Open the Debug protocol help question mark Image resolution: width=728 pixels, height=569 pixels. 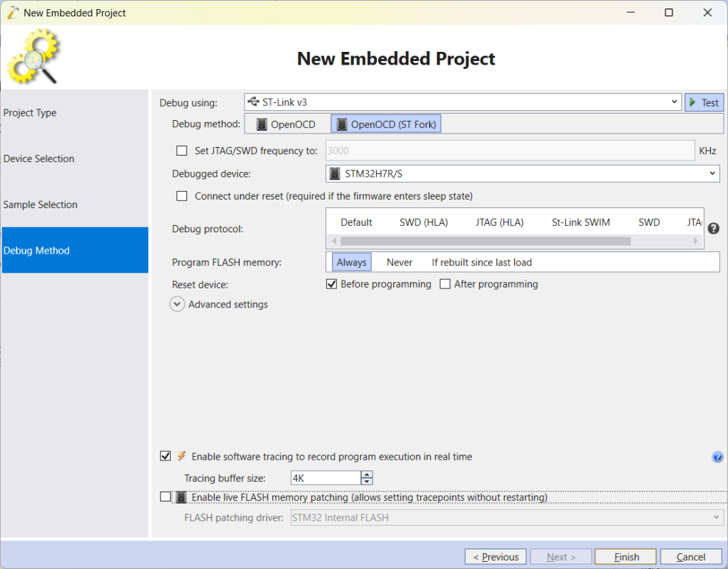[x=713, y=228]
